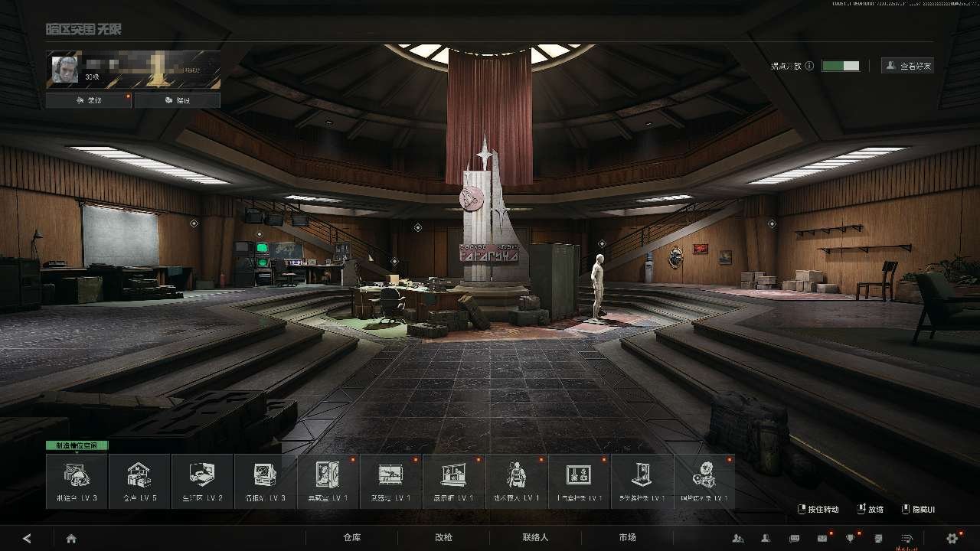This screenshot has width=980, height=551.
Task: Open the mail inbox icon
Action: tap(822, 538)
